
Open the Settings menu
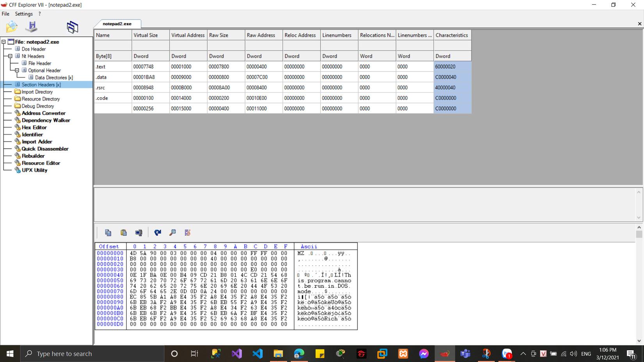[x=24, y=14]
